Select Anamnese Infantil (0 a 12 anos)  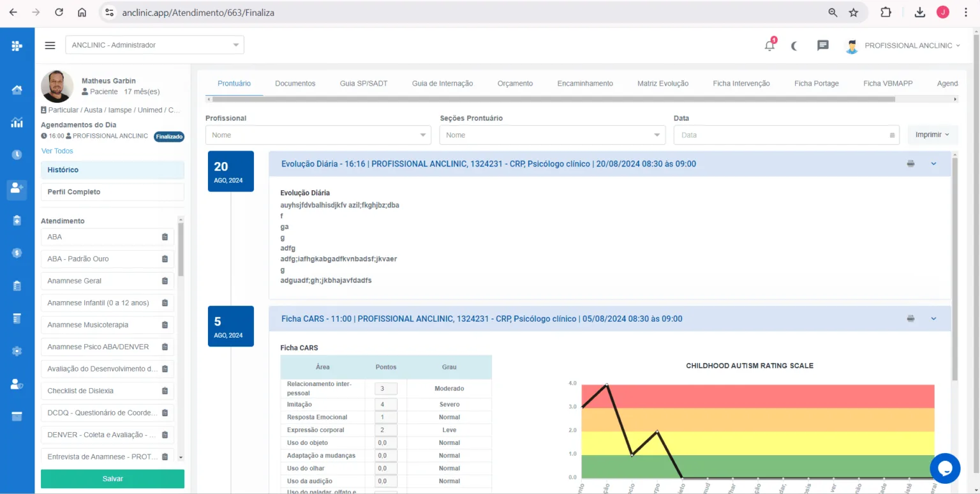coord(107,303)
